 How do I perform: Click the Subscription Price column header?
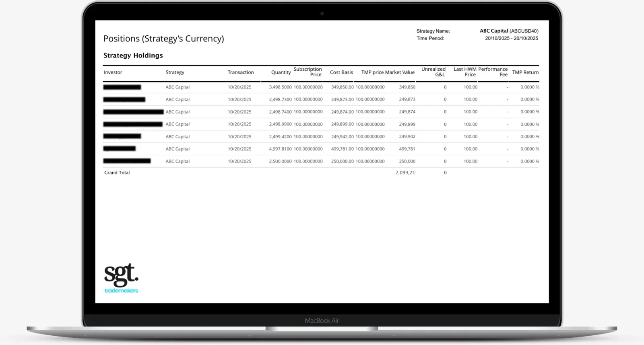[x=308, y=72]
